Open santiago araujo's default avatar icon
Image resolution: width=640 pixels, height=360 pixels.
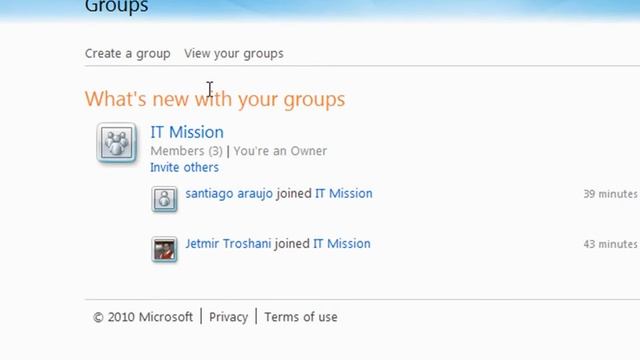coord(164,199)
